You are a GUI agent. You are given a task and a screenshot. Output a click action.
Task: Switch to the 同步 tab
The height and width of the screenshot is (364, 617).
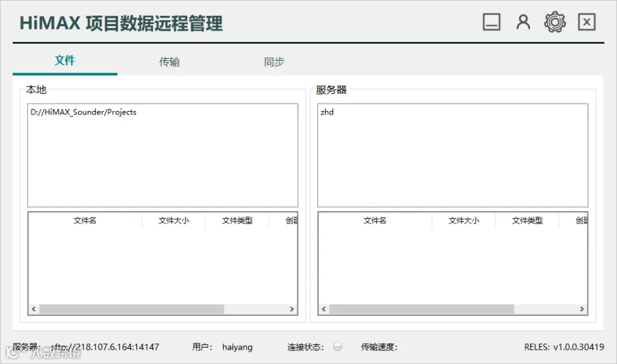coord(274,62)
